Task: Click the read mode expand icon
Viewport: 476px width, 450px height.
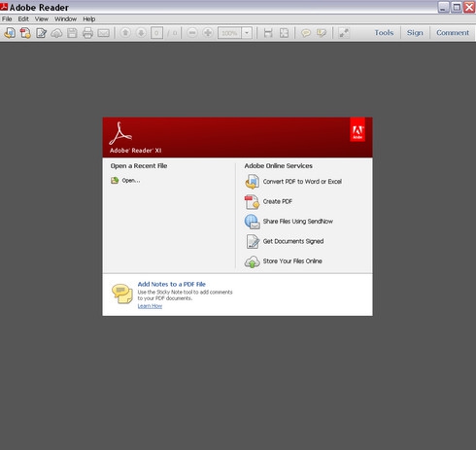Action: (x=344, y=33)
